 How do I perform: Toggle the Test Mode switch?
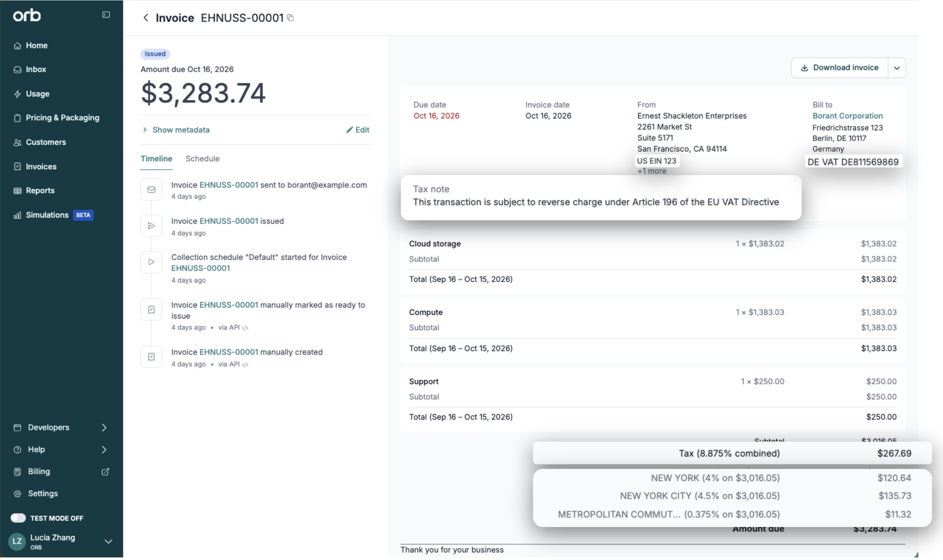coord(18,518)
